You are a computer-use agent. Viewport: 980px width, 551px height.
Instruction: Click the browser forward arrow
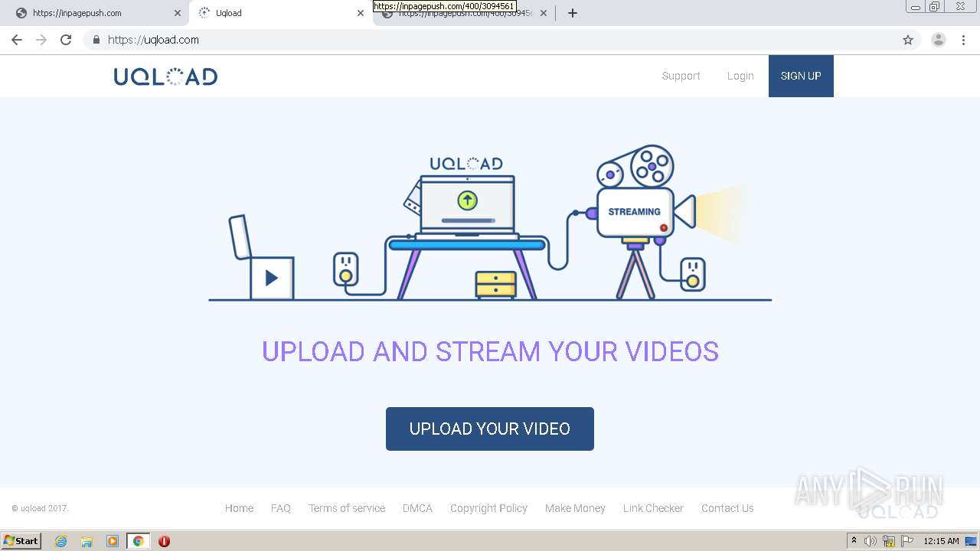pyautogui.click(x=41, y=40)
